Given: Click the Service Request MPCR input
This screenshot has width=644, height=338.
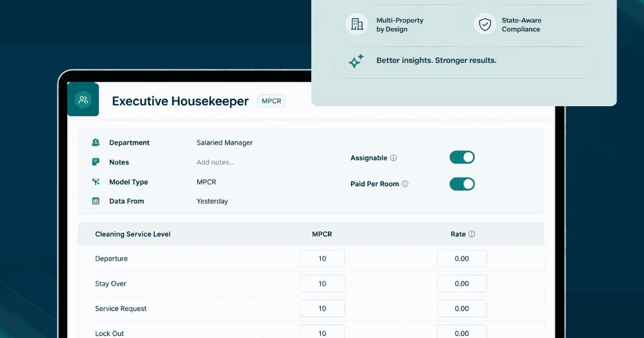Looking at the screenshot, I should pos(322,308).
